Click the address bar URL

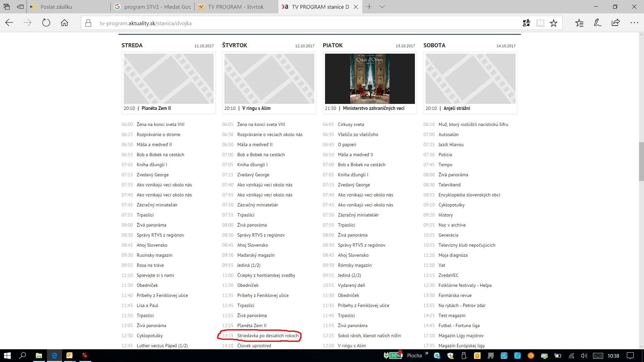coord(146,23)
